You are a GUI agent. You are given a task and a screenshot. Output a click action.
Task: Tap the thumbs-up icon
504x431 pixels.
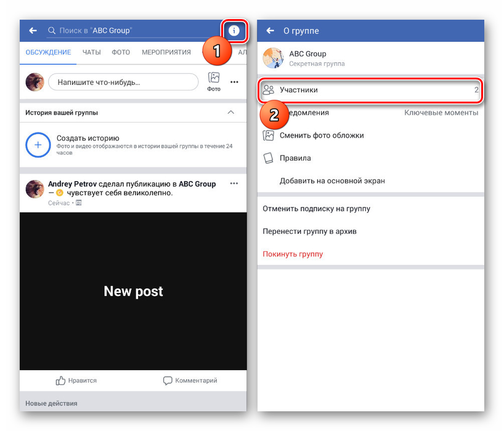pyautogui.click(x=60, y=381)
